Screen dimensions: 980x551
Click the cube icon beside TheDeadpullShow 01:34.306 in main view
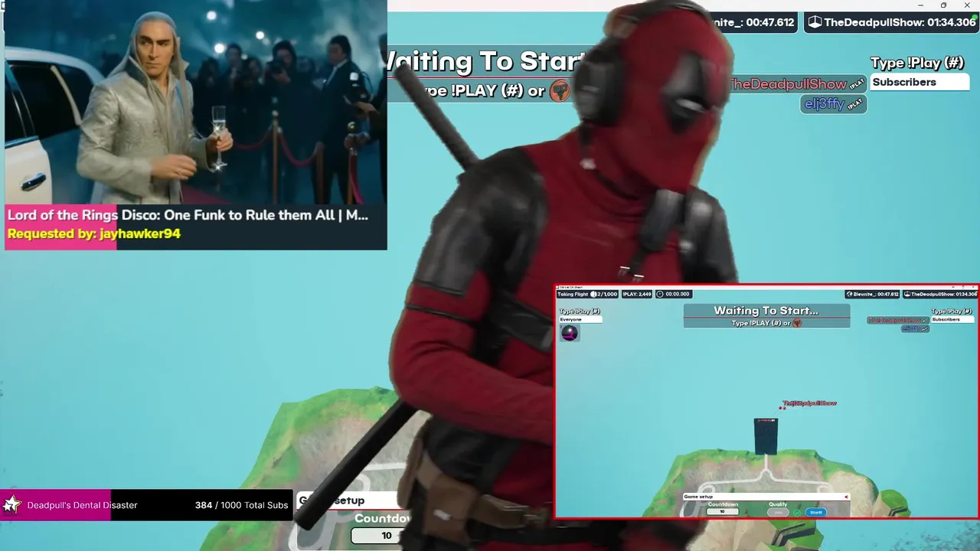pos(815,22)
